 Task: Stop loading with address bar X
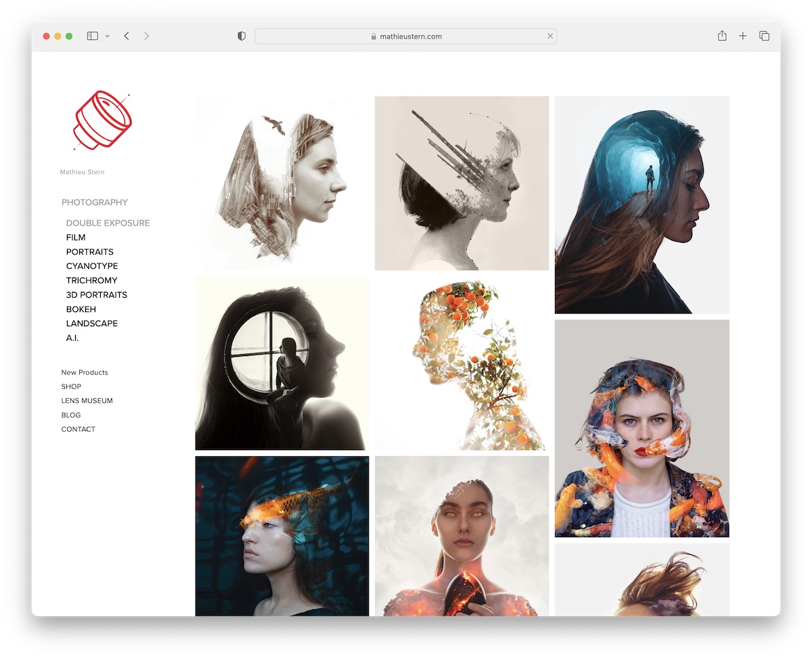tap(550, 36)
